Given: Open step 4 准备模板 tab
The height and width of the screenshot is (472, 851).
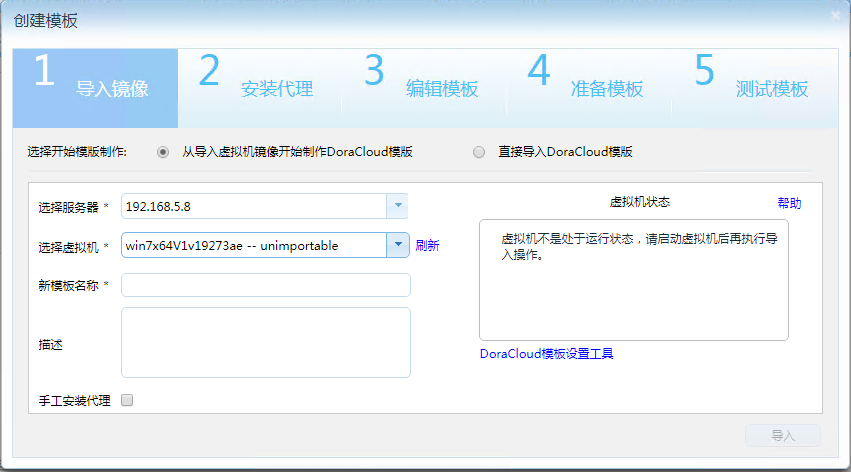Looking at the screenshot, I should coord(590,88).
